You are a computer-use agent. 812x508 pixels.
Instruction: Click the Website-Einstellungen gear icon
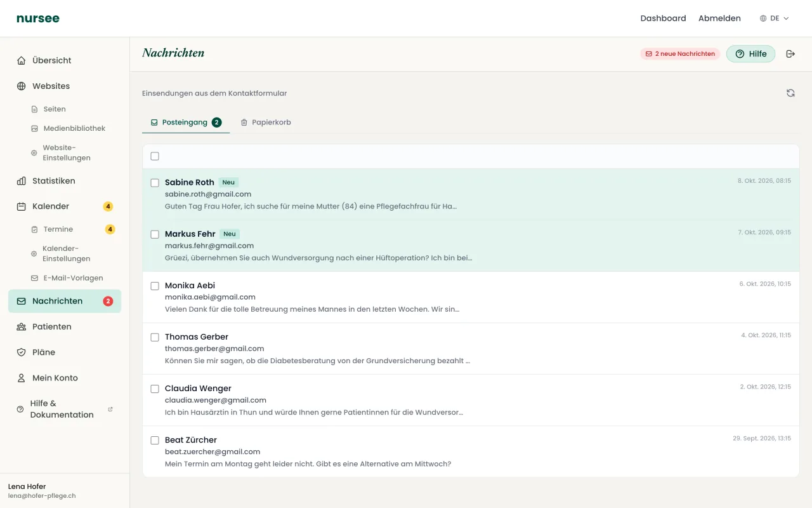click(x=34, y=153)
